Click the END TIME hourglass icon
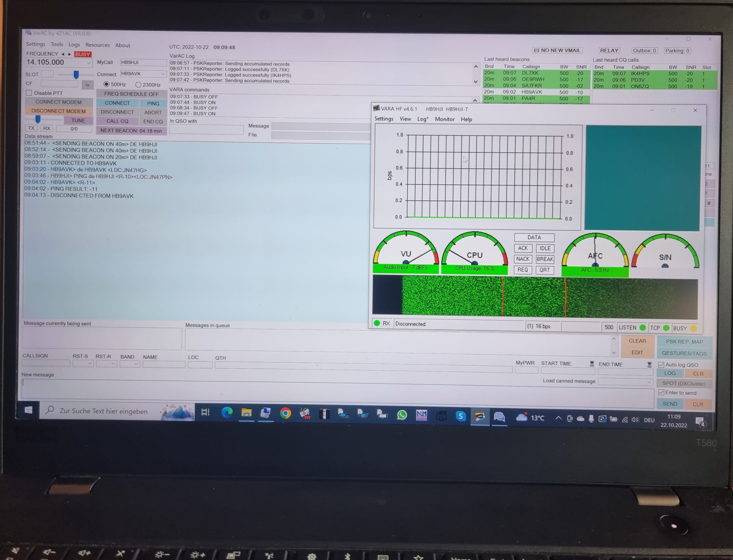The image size is (733, 560). [x=649, y=365]
